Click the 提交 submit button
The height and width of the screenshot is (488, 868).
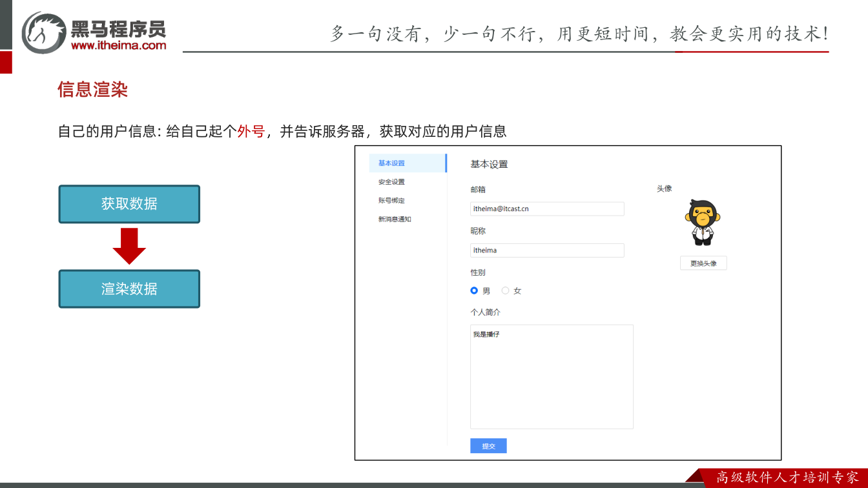pyautogui.click(x=488, y=446)
